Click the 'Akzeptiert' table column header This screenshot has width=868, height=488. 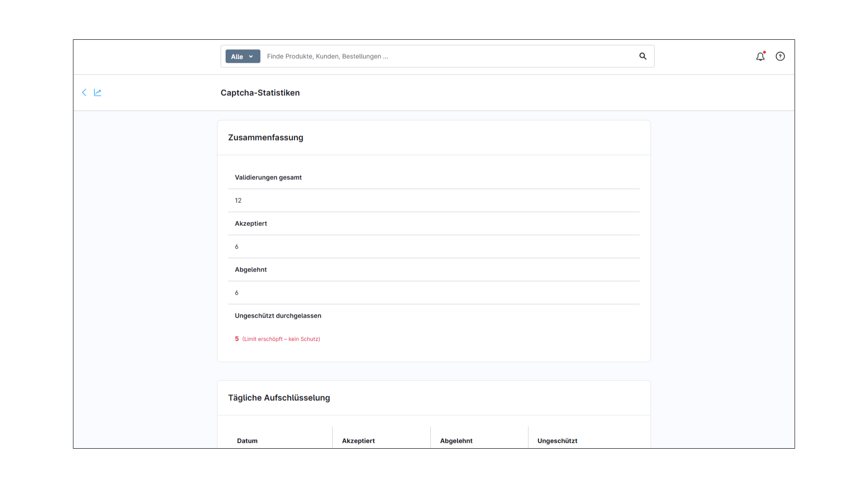359,441
